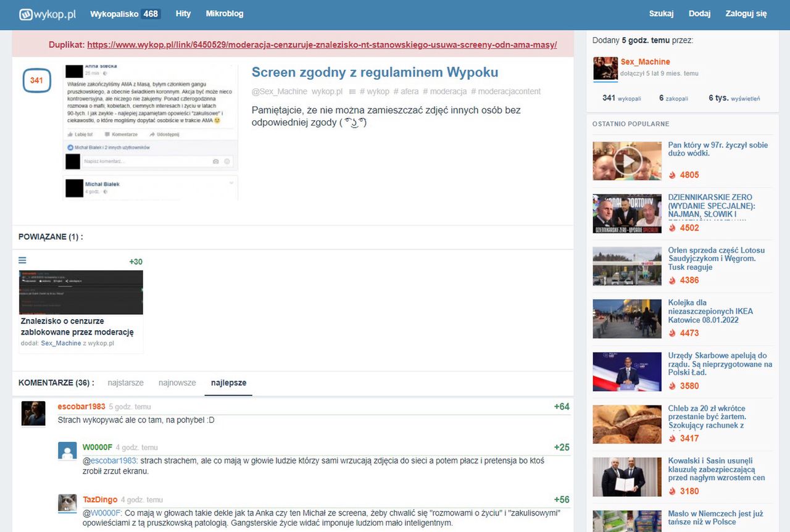Open escobar1983's avatar
Image resolution: width=790 pixels, height=532 pixels.
pos(33,414)
